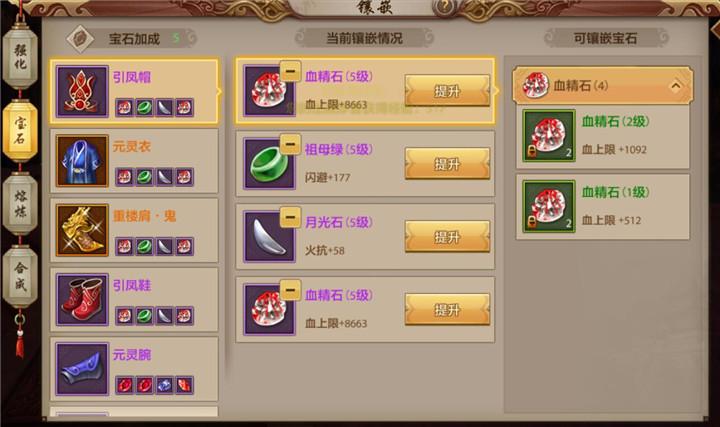This screenshot has width=720, height=427.
Task: Open the 宝石加成 bonus panel
Action: point(132,39)
